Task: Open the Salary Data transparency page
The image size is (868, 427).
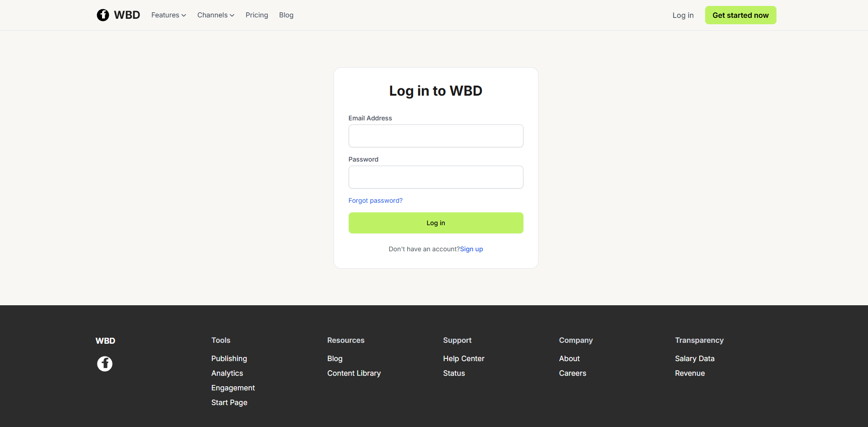Action: [x=695, y=358]
